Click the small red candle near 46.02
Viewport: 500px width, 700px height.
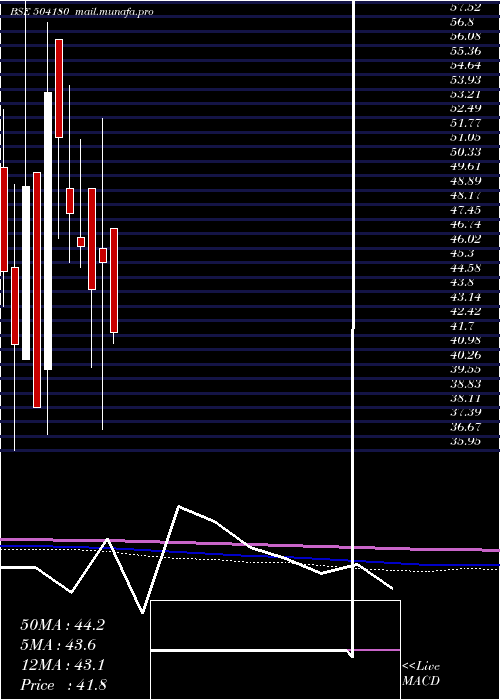pyautogui.click(x=81, y=242)
